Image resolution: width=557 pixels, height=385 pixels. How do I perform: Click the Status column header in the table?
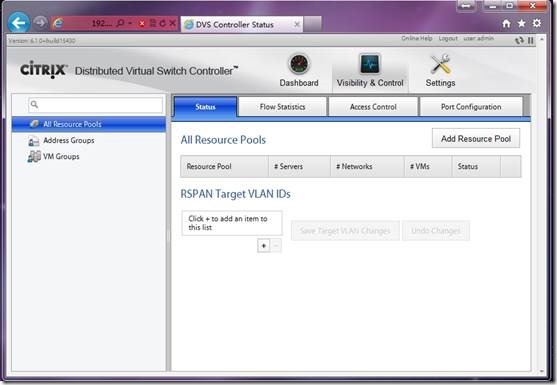click(x=476, y=166)
